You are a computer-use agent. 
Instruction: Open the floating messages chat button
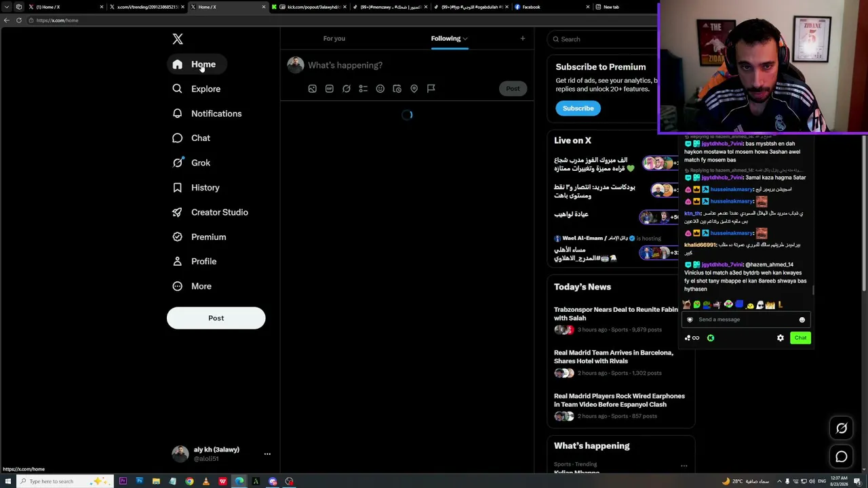point(842,457)
